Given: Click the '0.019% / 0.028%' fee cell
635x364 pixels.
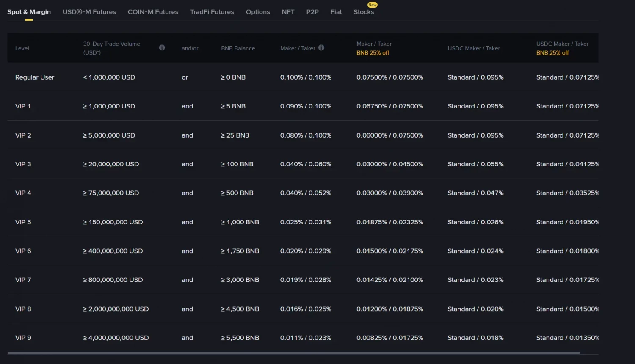Looking at the screenshot, I should click(x=306, y=280).
